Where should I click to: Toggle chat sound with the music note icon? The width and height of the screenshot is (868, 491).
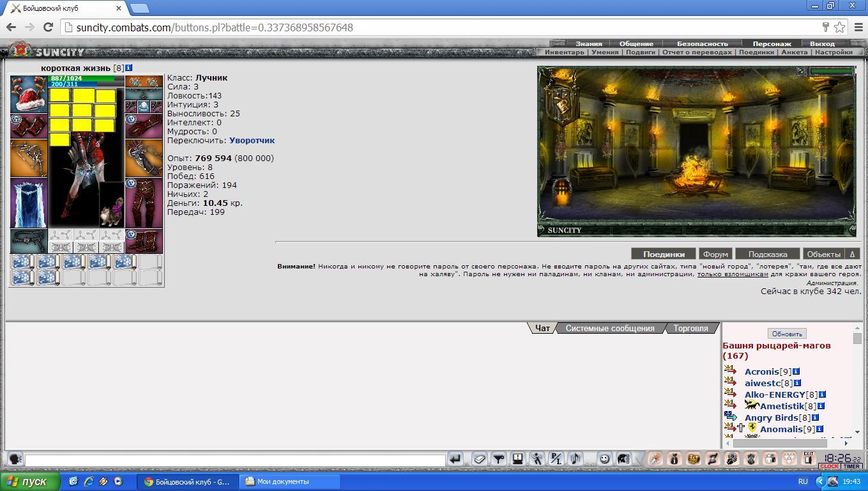[575, 458]
